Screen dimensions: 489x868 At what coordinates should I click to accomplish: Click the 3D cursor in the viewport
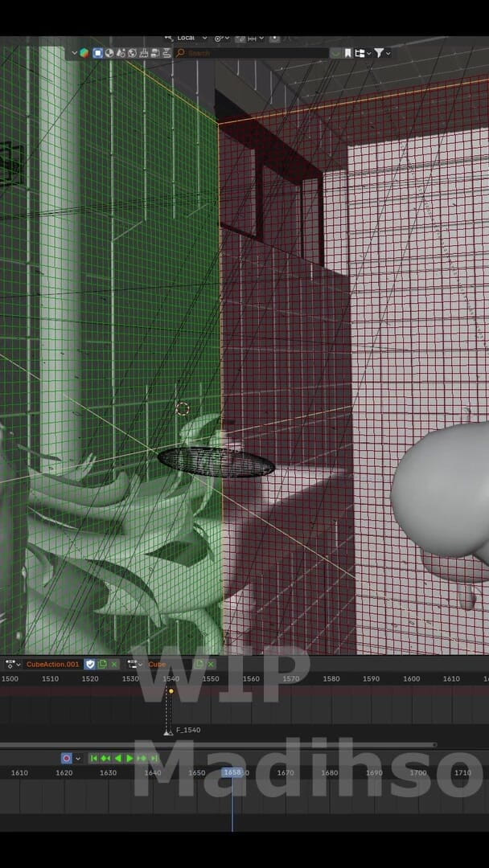pyautogui.click(x=183, y=409)
